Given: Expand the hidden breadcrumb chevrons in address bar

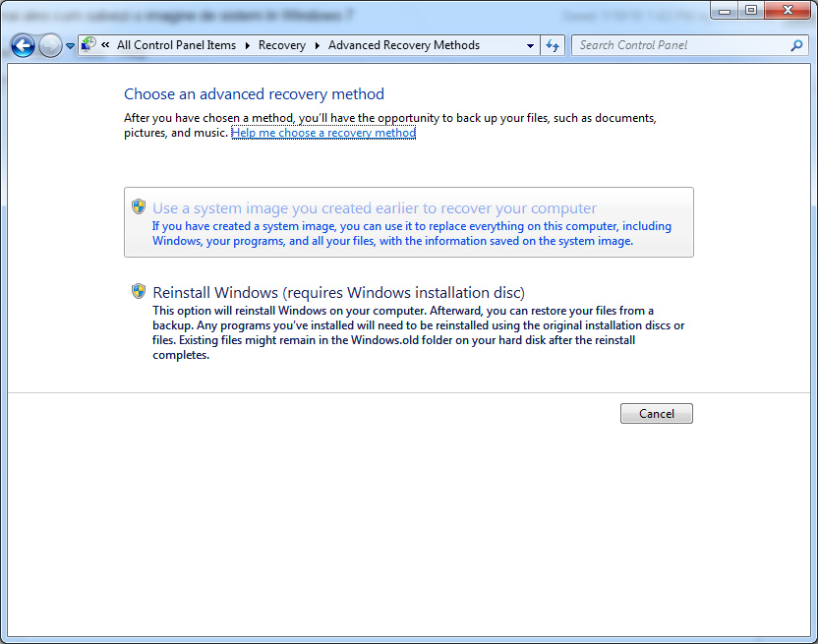Looking at the screenshot, I should click(x=105, y=45).
